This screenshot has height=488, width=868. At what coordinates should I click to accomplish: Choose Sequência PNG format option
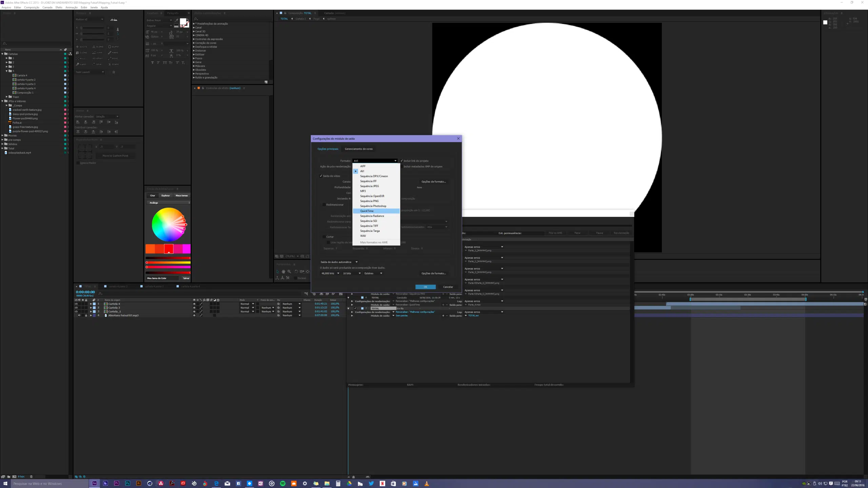369,201
